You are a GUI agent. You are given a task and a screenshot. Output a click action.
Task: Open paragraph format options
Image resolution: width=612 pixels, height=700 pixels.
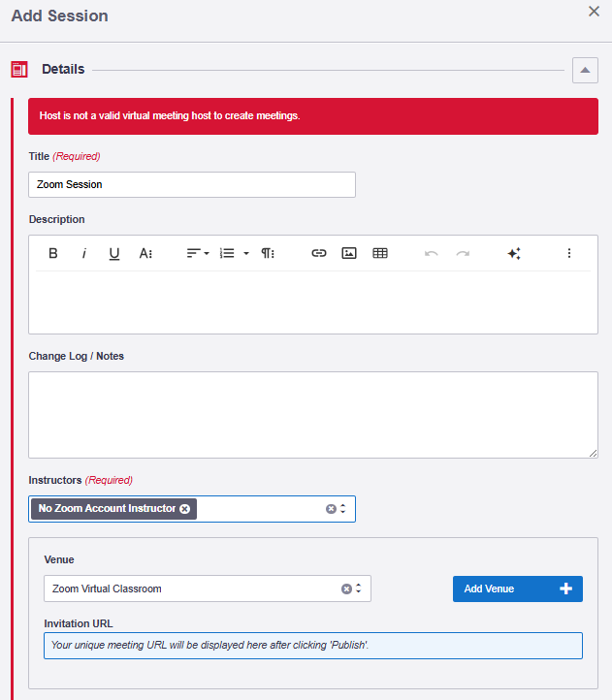click(x=268, y=253)
